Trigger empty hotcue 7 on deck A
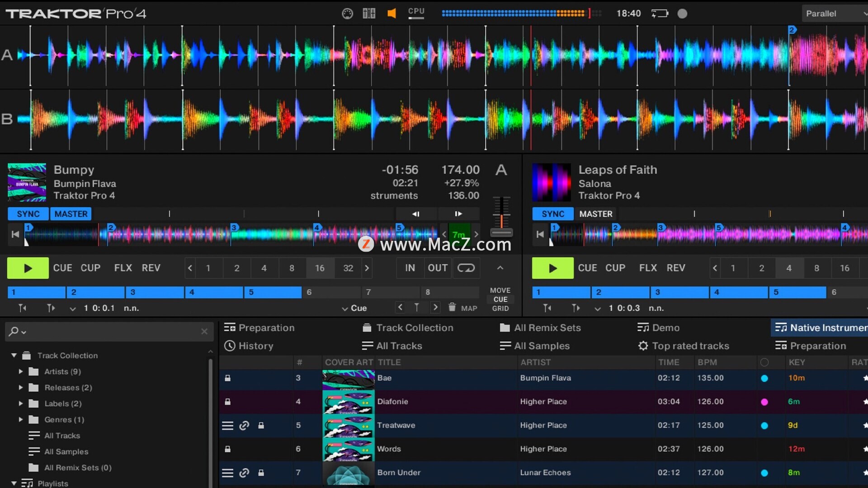Image resolution: width=868 pixels, height=488 pixels. point(391,292)
